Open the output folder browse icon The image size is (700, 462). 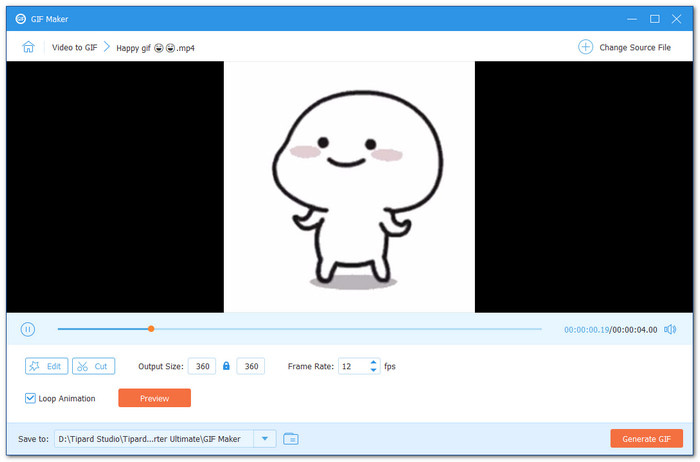coord(291,438)
